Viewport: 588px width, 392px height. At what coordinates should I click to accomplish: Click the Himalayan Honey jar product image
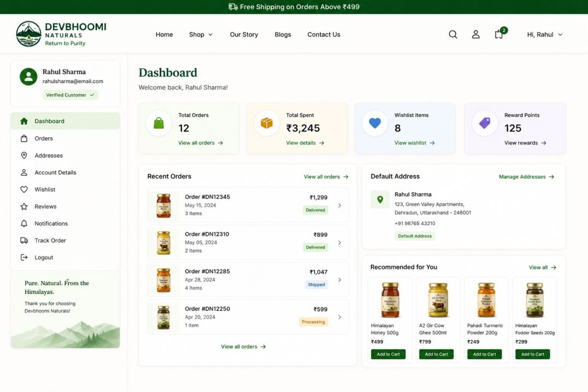[x=390, y=300]
